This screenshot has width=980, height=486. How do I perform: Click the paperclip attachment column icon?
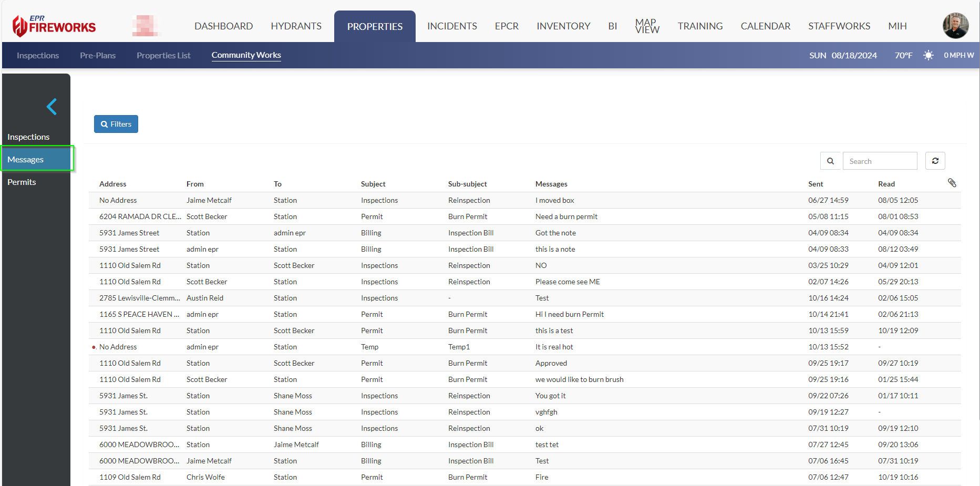pos(952,183)
